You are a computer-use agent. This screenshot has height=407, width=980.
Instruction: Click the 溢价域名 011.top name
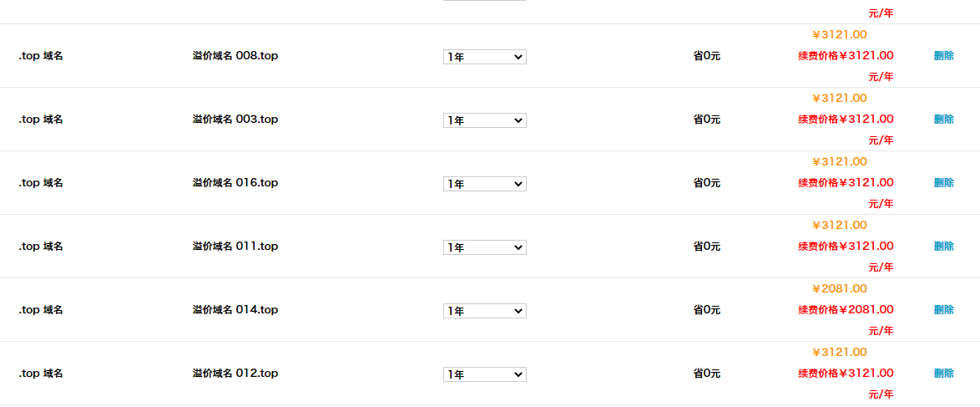coord(235,247)
